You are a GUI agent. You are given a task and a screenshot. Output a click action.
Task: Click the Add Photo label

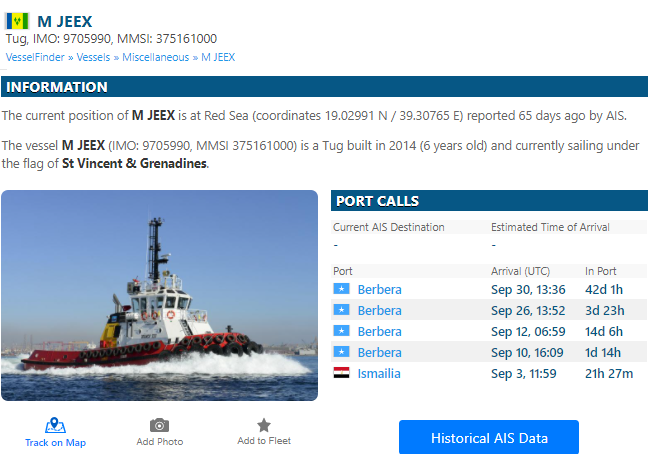(x=160, y=441)
